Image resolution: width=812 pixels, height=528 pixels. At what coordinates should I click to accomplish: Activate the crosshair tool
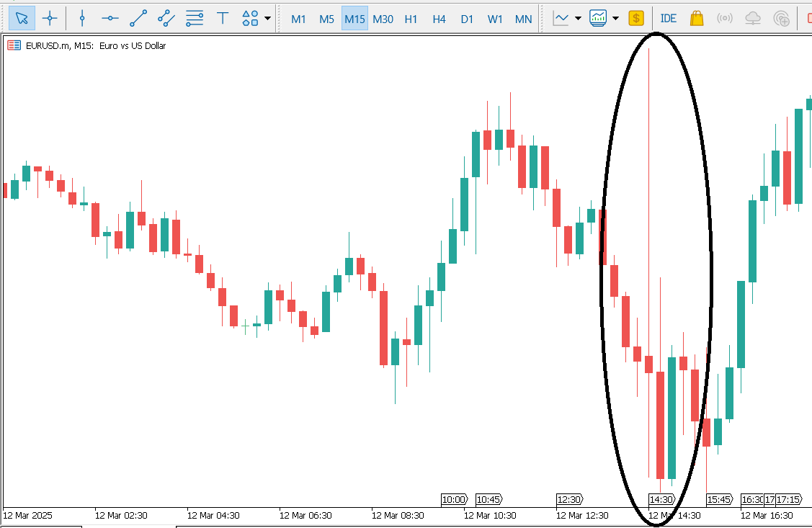coord(50,18)
